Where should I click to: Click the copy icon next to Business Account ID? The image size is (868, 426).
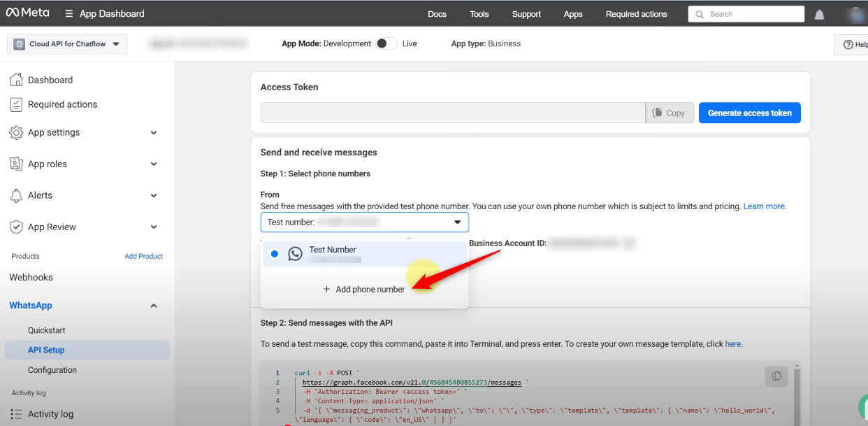(x=630, y=243)
